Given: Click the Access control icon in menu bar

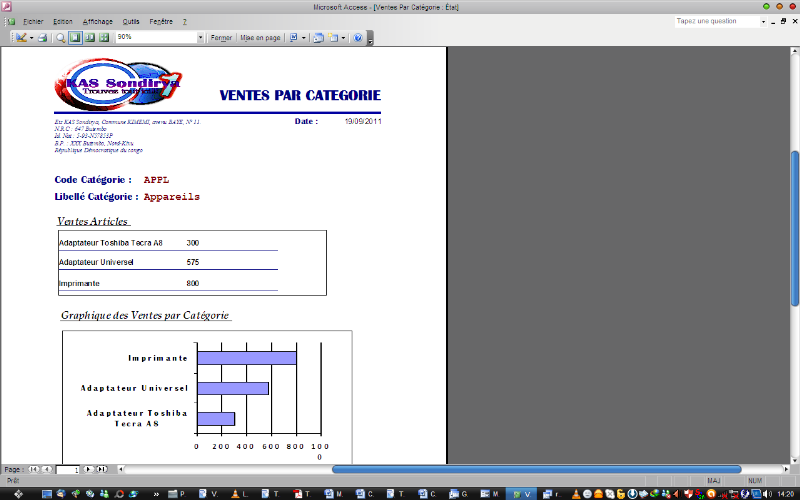Looking at the screenshot, I should pos(10,21).
